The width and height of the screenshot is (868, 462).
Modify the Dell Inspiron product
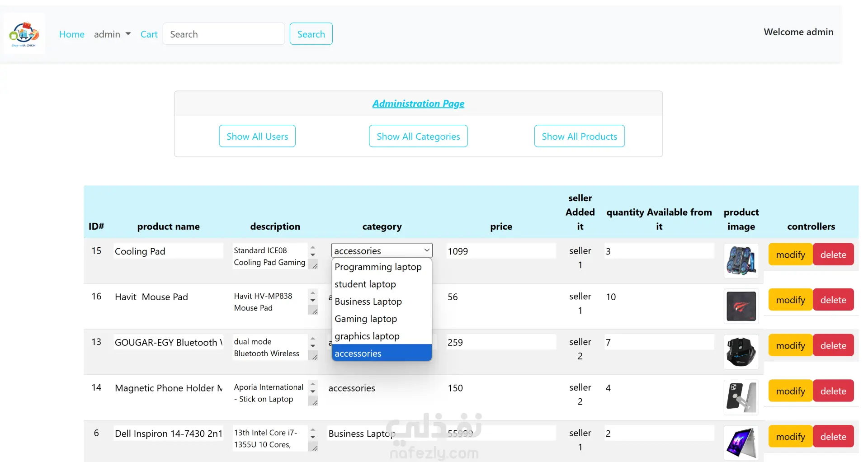[790, 437]
